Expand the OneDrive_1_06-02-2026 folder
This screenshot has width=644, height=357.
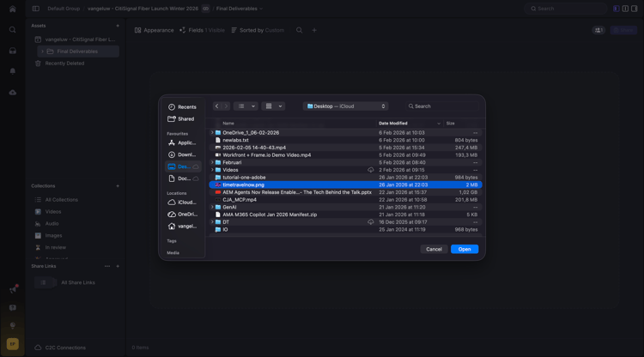point(212,132)
